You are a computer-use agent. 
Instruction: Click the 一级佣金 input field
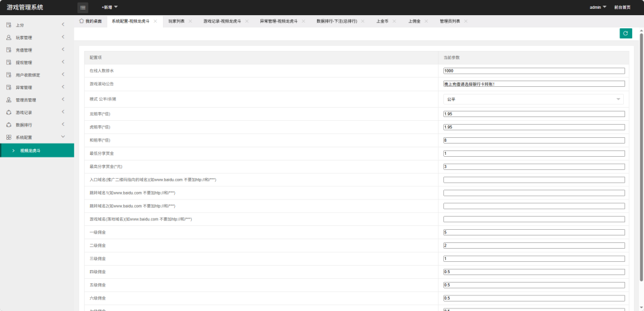[534, 232]
